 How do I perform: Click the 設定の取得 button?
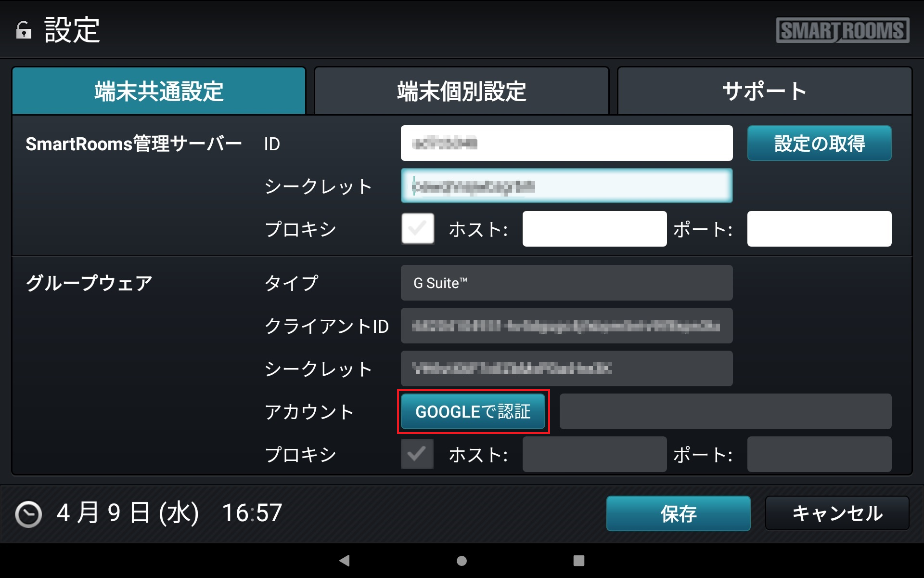coord(819,143)
